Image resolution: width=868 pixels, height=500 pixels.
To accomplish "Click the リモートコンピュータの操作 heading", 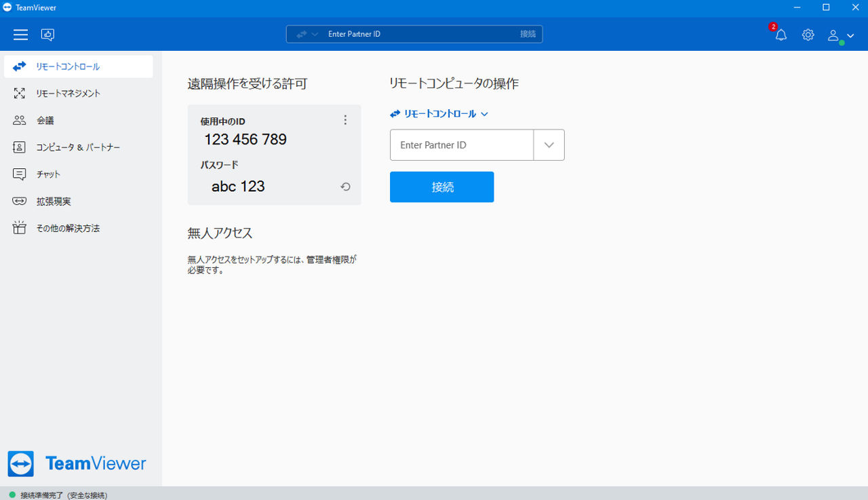I will click(x=454, y=84).
